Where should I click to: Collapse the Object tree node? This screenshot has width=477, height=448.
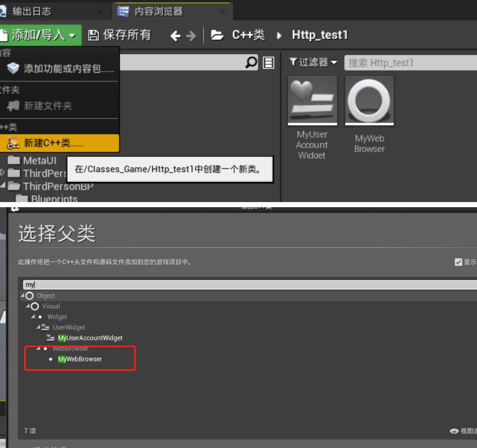[23, 295]
